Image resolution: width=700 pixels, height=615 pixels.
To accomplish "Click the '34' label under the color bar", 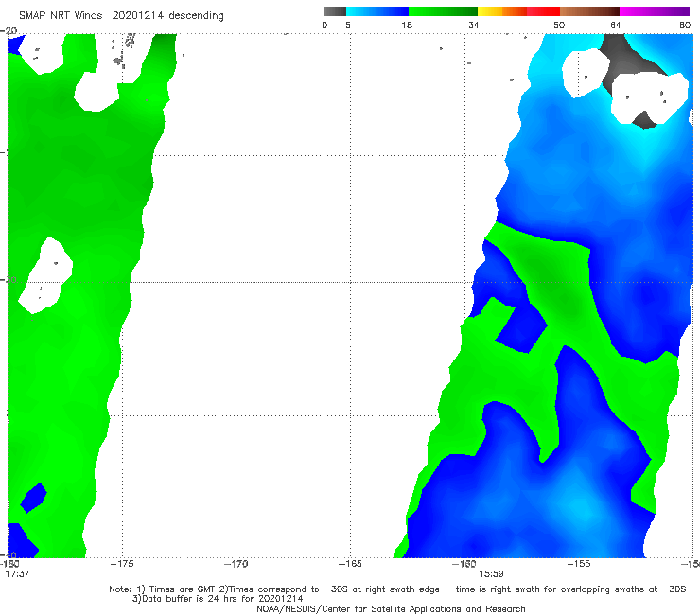I will tap(474, 25).
